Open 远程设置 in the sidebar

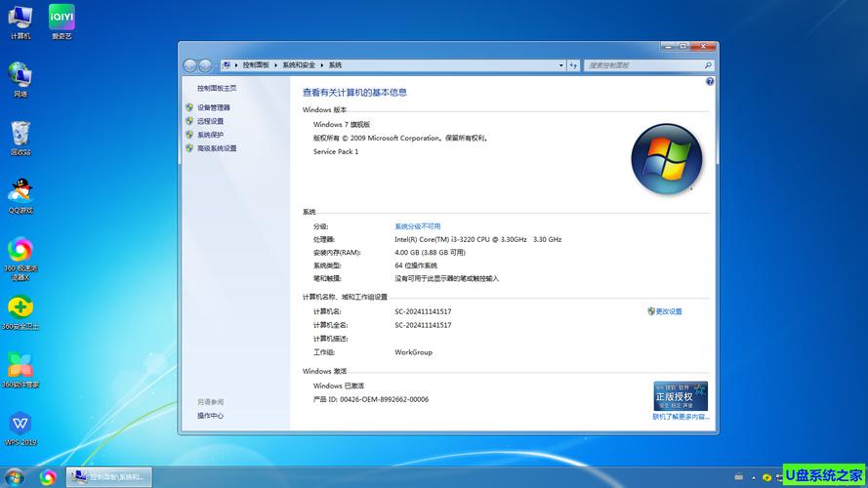(x=210, y=121)
